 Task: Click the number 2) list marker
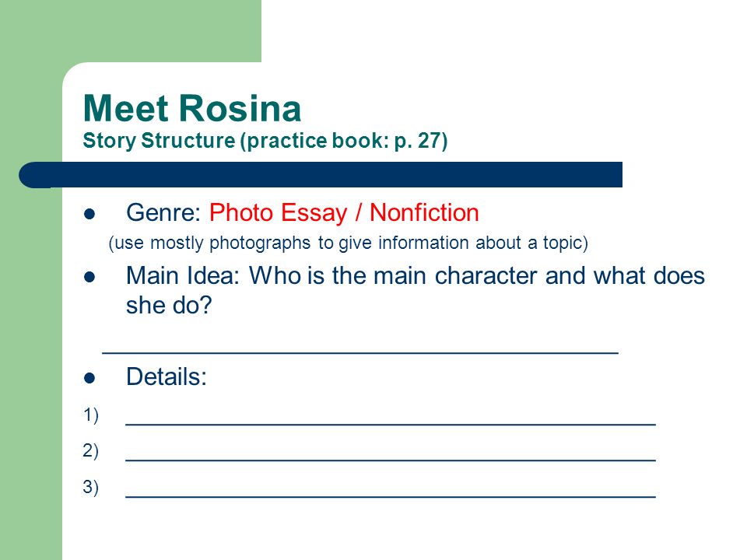pyautogui.click(x=90, y=450)
